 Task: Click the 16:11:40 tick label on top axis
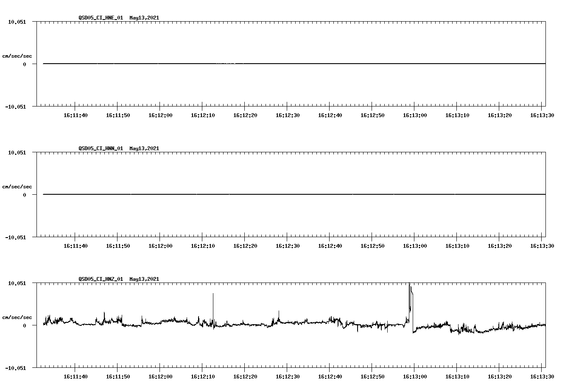75,115
